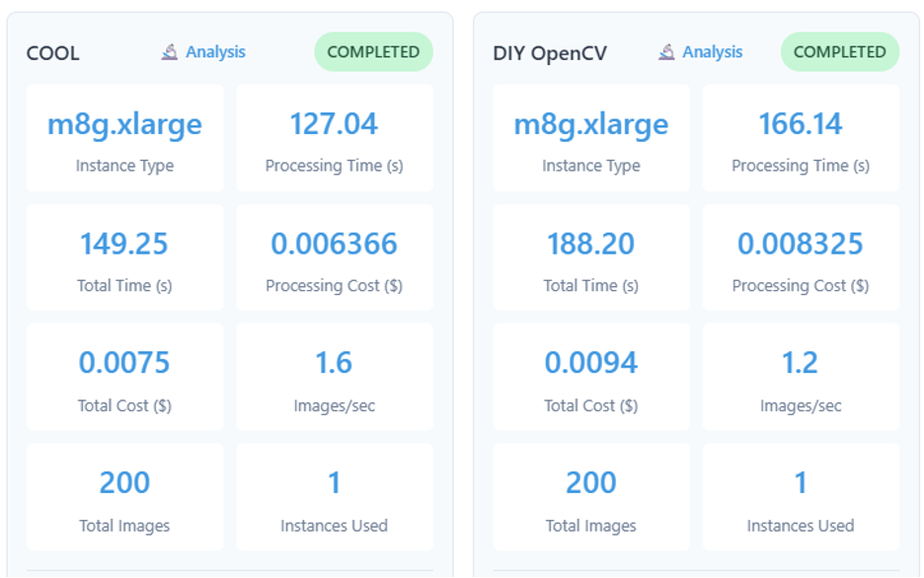Click the 149.25 Total Time tile
The height and width of the screenshot is (578, 924).
[x=124, y=257]
